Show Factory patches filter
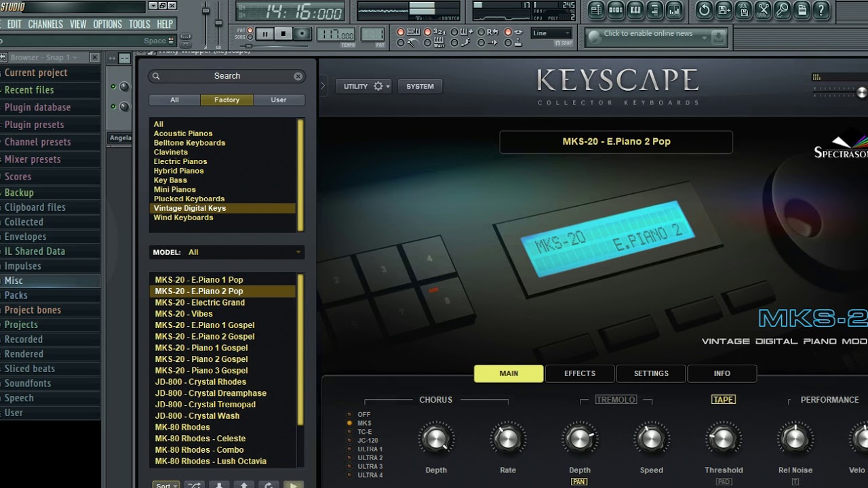Screen dimensions: 868x488 pyautogui.click(x=226, y=100)
